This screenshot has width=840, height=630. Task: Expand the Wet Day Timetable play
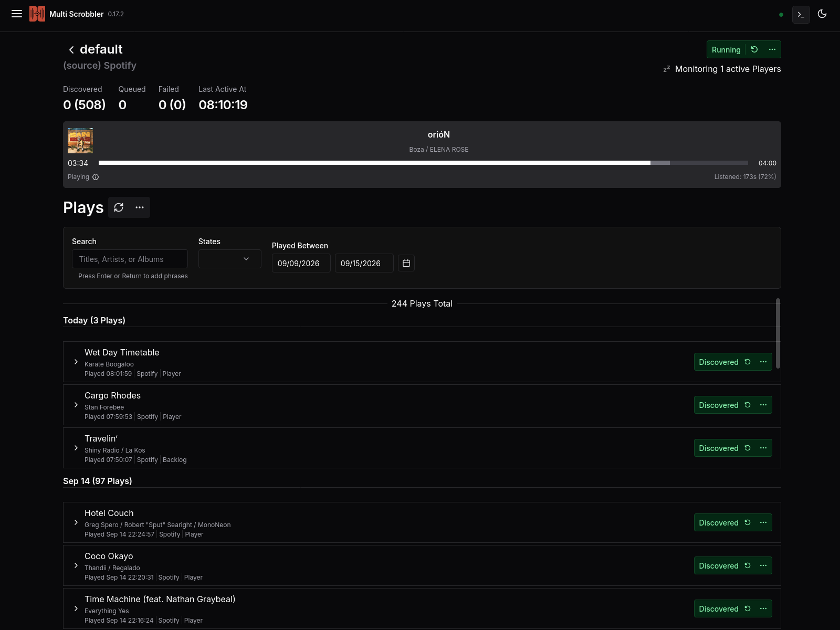click(76, 362)
